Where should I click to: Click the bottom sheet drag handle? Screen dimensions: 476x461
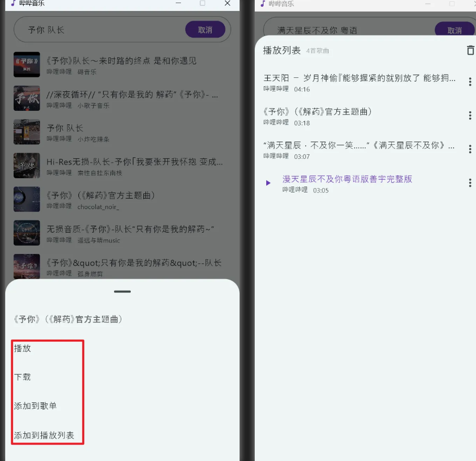pos(122,292)
